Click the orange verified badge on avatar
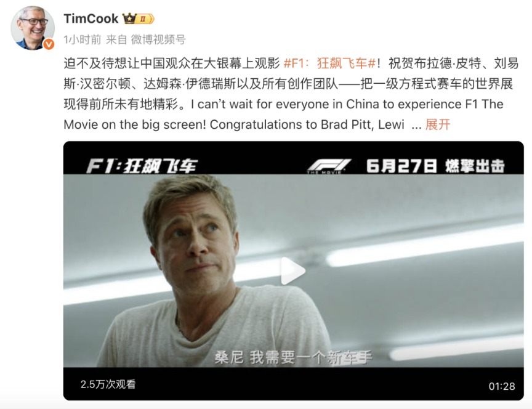 pos(49,44)
